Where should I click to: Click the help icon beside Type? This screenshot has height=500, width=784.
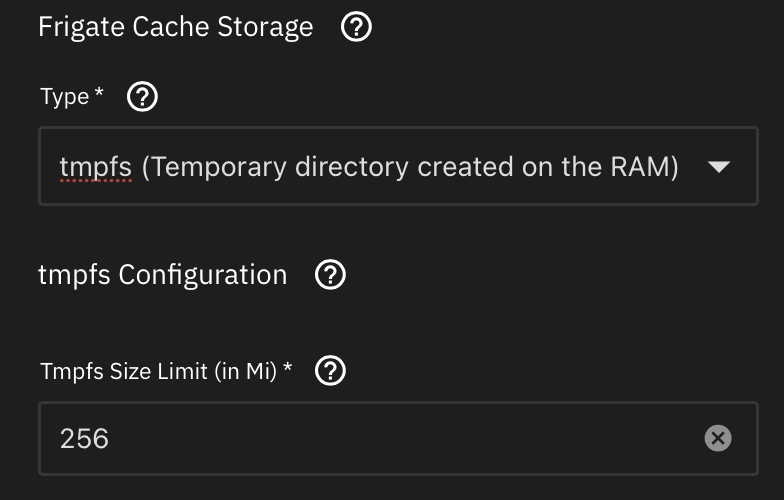(x=144, y=97)
